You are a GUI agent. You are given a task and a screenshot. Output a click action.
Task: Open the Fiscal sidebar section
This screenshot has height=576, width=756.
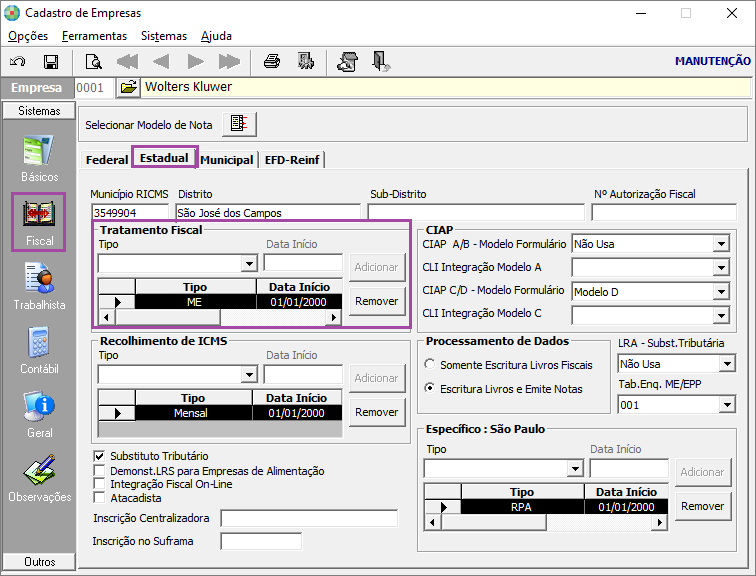coord(39,222)
